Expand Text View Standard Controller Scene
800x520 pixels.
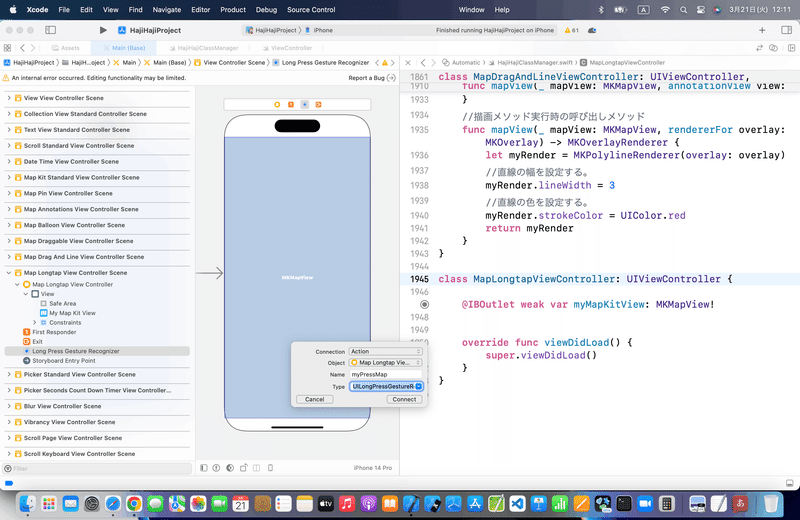(9, 129)
